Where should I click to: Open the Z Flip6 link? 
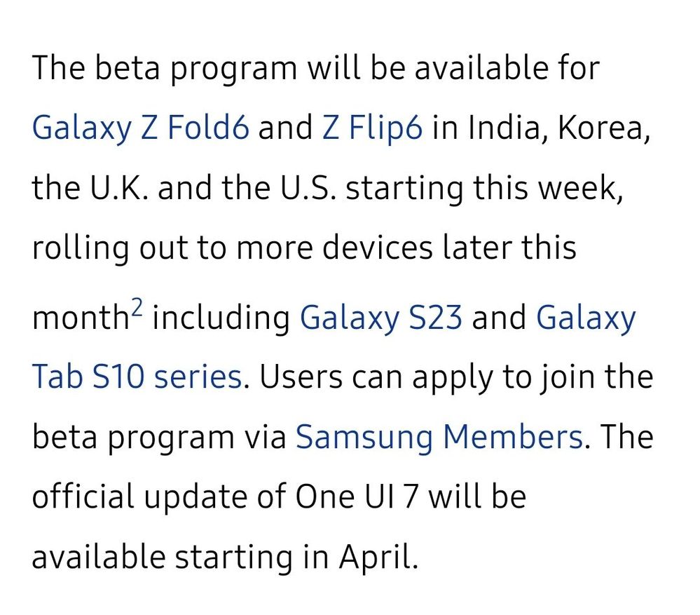tap(372, 128)
